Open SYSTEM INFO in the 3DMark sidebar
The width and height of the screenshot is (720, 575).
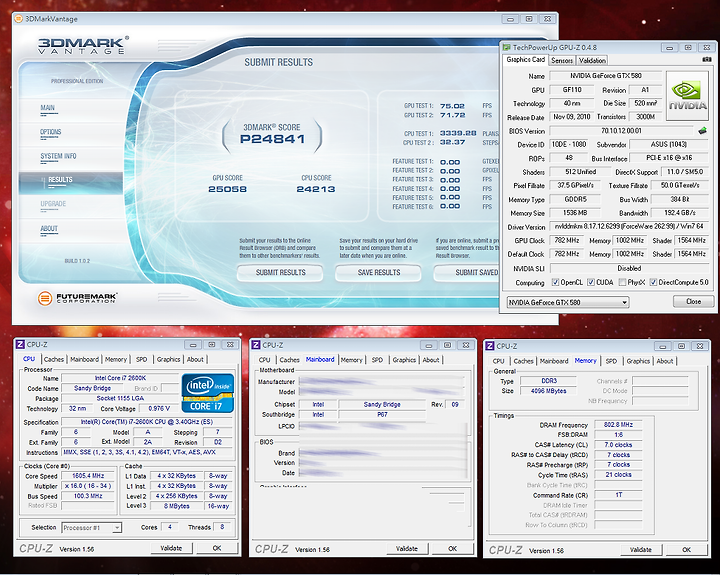tap(58, 156)
